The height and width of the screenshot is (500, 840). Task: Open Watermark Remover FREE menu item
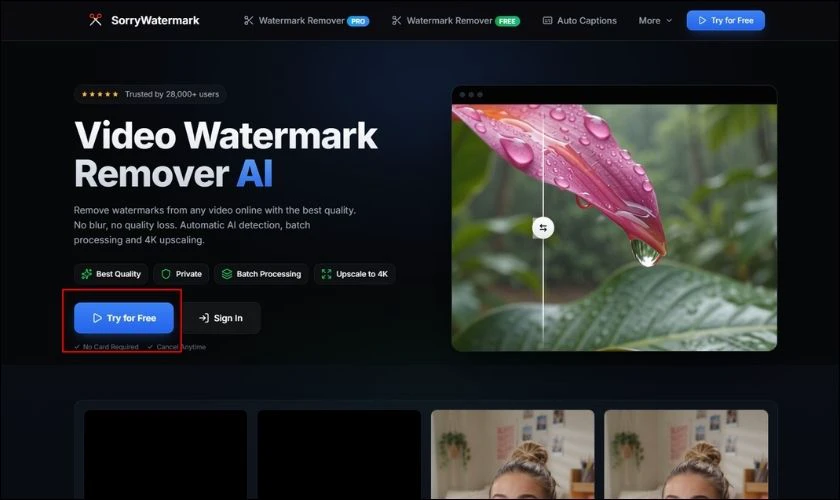point(455,21)
